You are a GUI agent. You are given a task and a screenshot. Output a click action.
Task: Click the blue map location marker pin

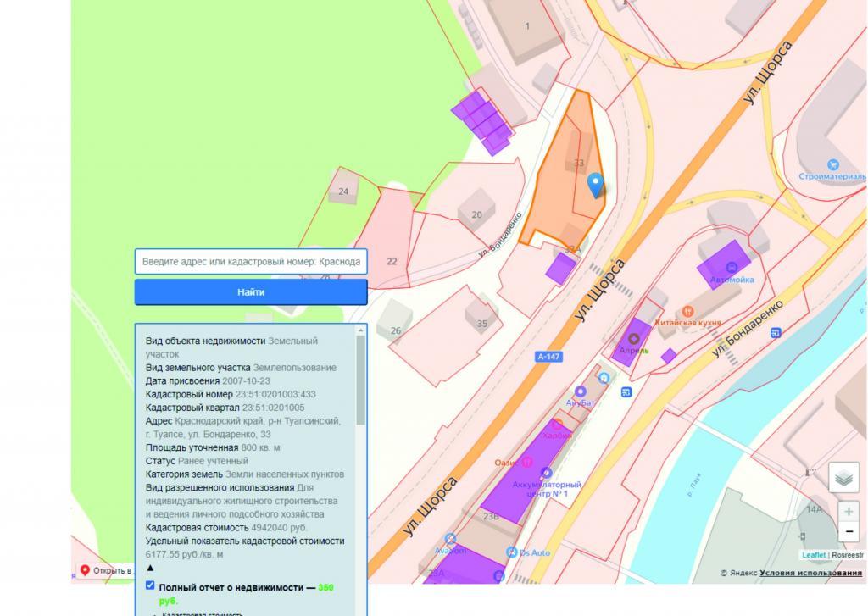[x=596, y=184]
